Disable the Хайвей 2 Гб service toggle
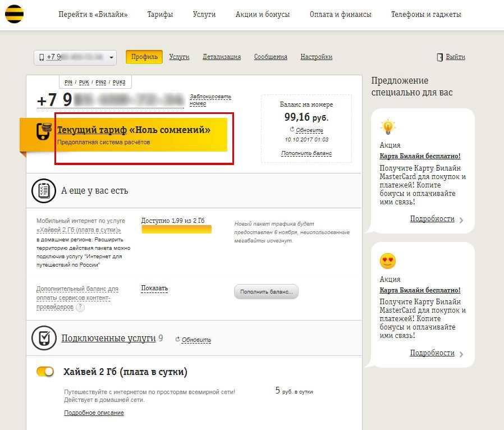 (45, 372)
